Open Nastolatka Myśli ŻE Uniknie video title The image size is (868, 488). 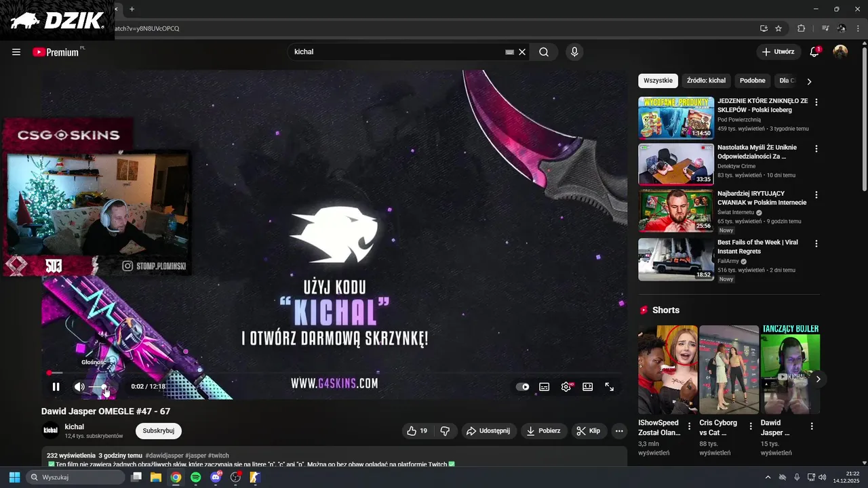(757, 152)
